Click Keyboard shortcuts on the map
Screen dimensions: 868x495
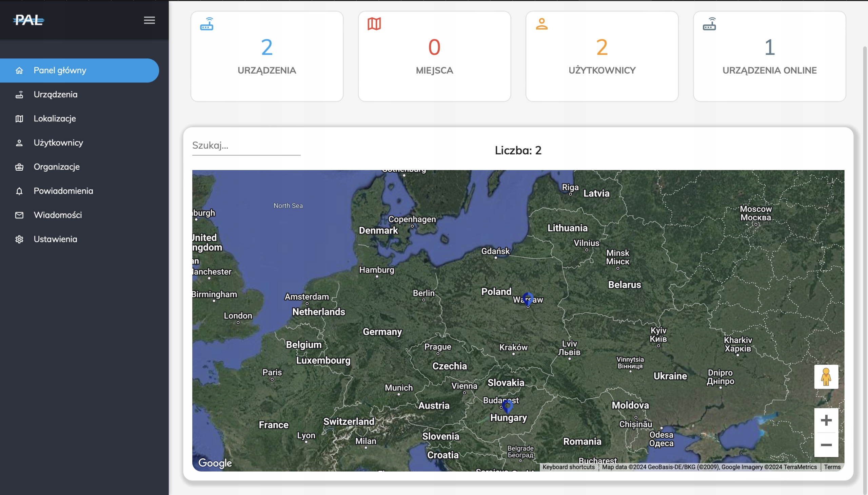[568, 467]
